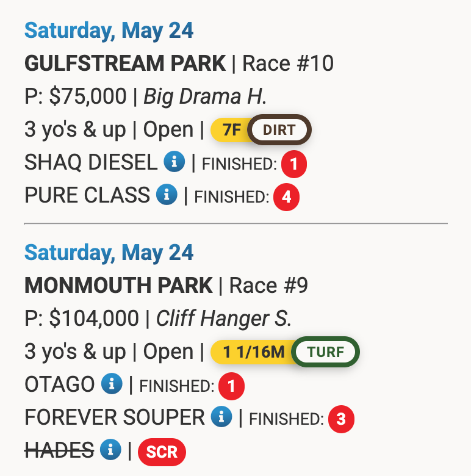Click the 7F distance label
Image resolution: width=471 pixels, height=476 pixels.
231,130
